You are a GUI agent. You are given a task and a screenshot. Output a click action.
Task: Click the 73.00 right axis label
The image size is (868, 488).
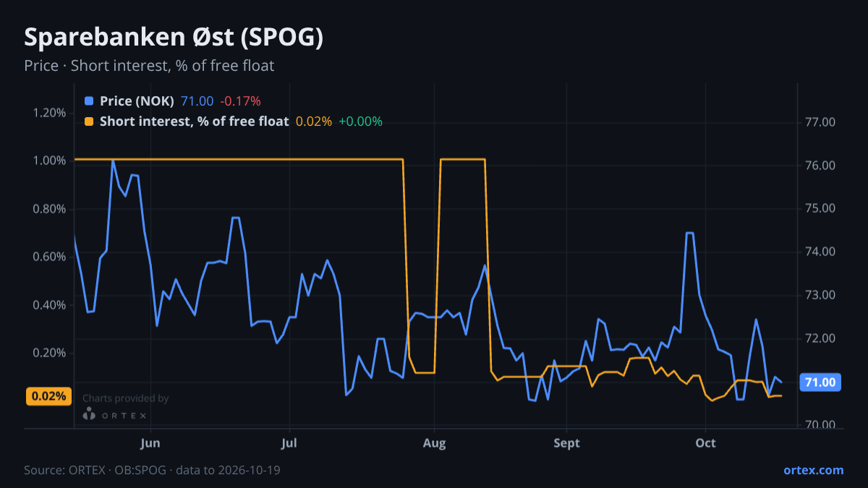pos(820,295)
